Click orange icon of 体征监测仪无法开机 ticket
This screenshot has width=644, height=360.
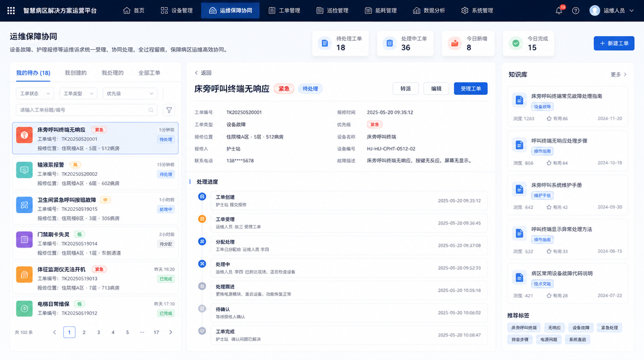coord(24,274)
